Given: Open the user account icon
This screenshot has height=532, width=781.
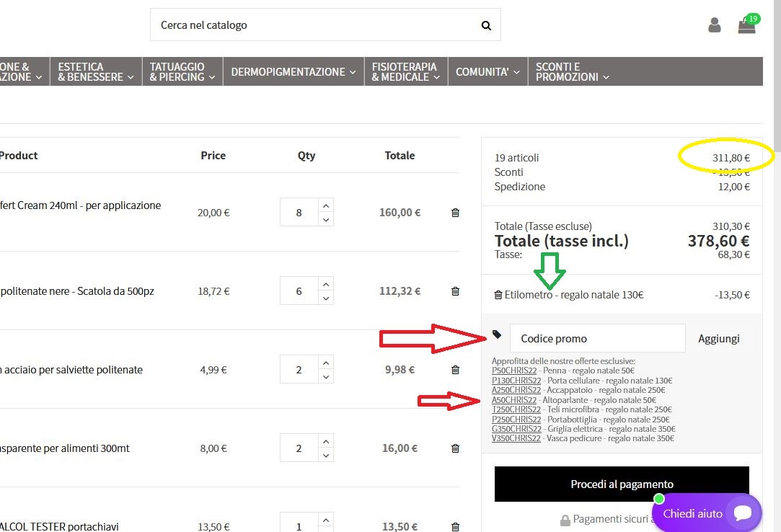Looking at the screenshot, I should point(714,25).
